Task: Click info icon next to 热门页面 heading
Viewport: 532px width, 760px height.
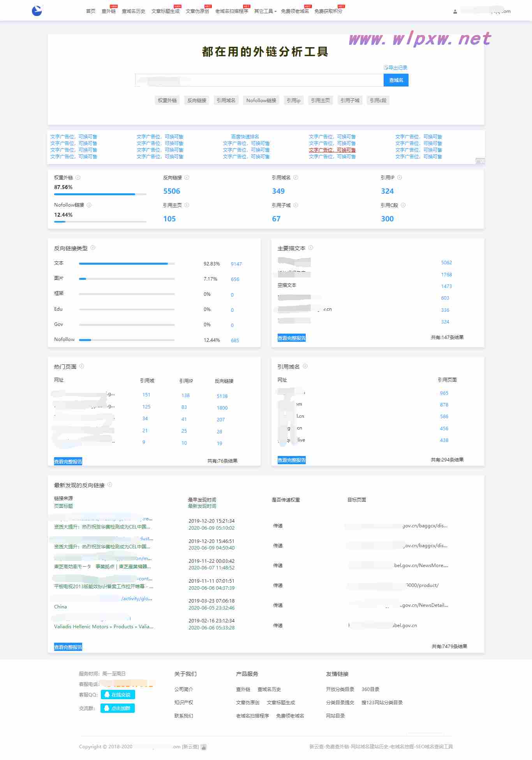Action: click(82, 366)
